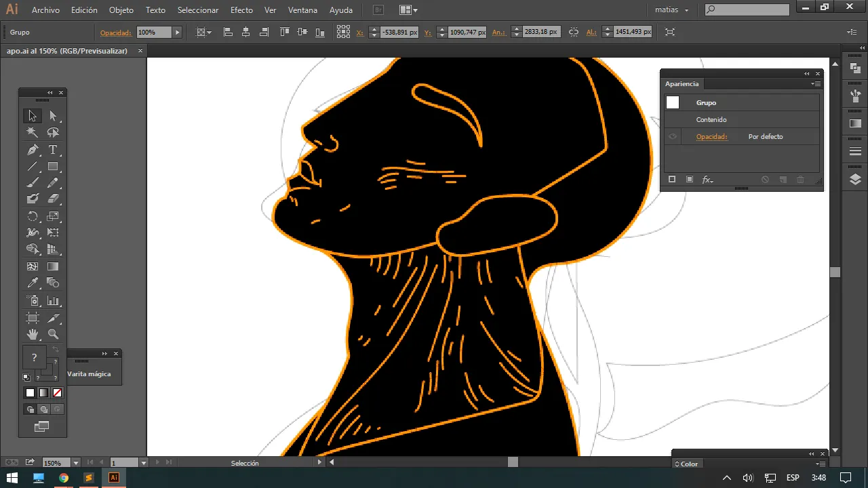This screenshot has height=488, width=868.
Task: Click Add New Fill in Apariencia panel
Action: (x=690, y=180)
